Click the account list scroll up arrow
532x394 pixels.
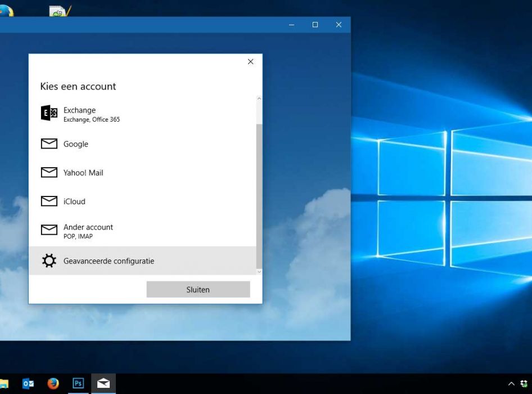tap(259, 98)
